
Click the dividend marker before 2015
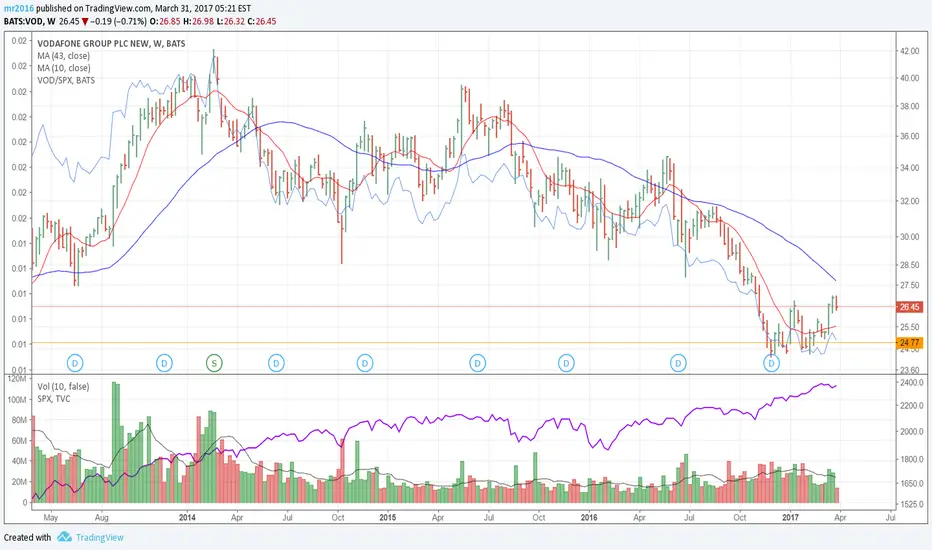click(x=365, y=363)
